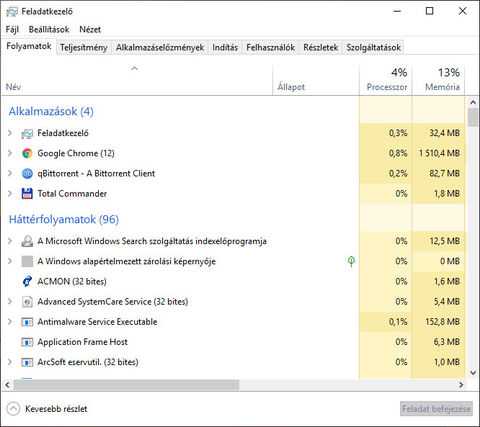Collapse the view with Kevesebb részlet
This screenshot has width=480, height=427.
point(47,409)
